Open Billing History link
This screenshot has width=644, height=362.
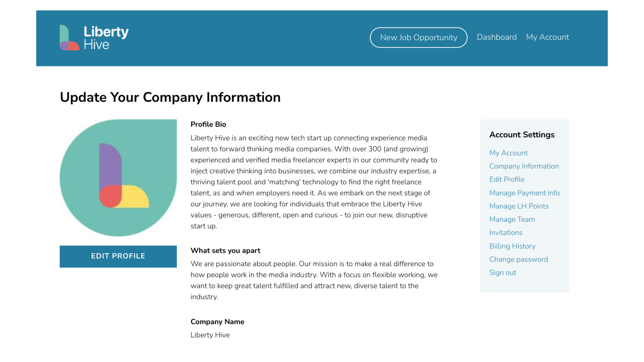pos(512,246)
